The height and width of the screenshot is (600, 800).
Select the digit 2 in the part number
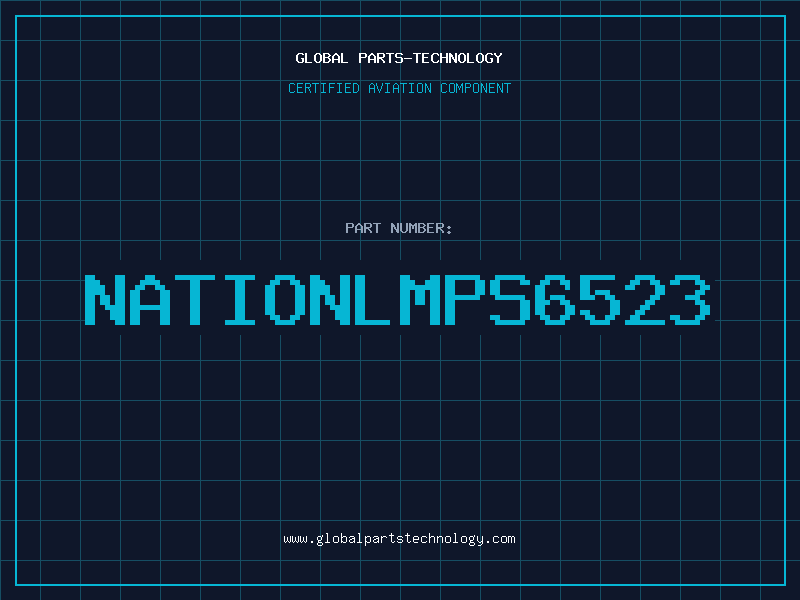coord(644,299)
